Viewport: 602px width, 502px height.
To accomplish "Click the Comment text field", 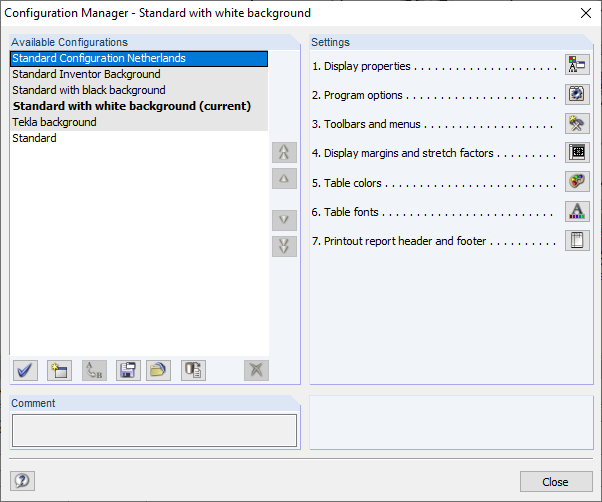I will coord(154,430).
